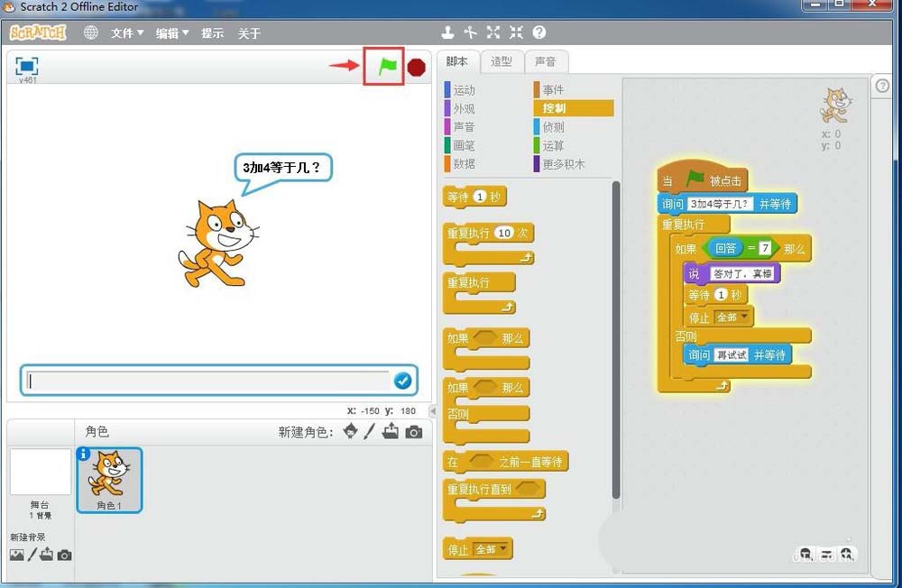This screenshot has height=588, width=902.
Task: Edit the 7 value in equals block
Action: [x=765, y=248]
